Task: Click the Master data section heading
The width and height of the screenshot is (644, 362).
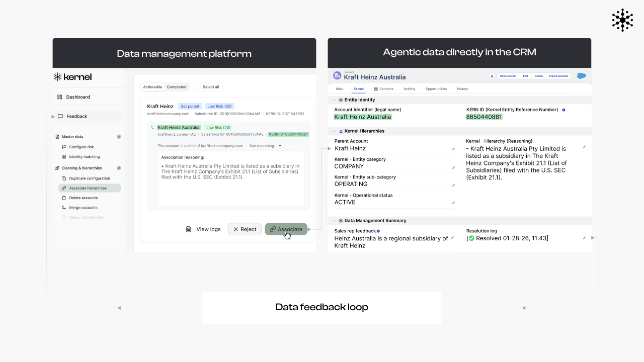Action: click(x=72, y=137)
